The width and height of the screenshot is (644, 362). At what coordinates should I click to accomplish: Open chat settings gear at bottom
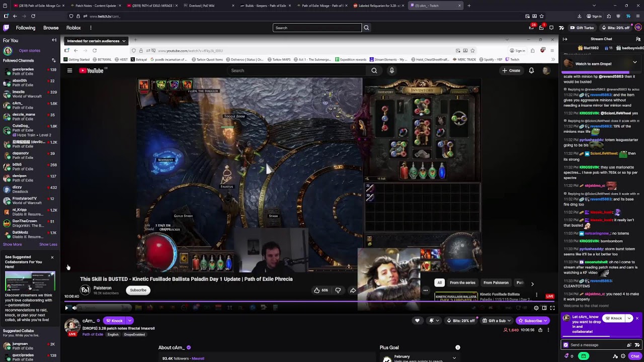pyautogui.click(x=623, y=356)
